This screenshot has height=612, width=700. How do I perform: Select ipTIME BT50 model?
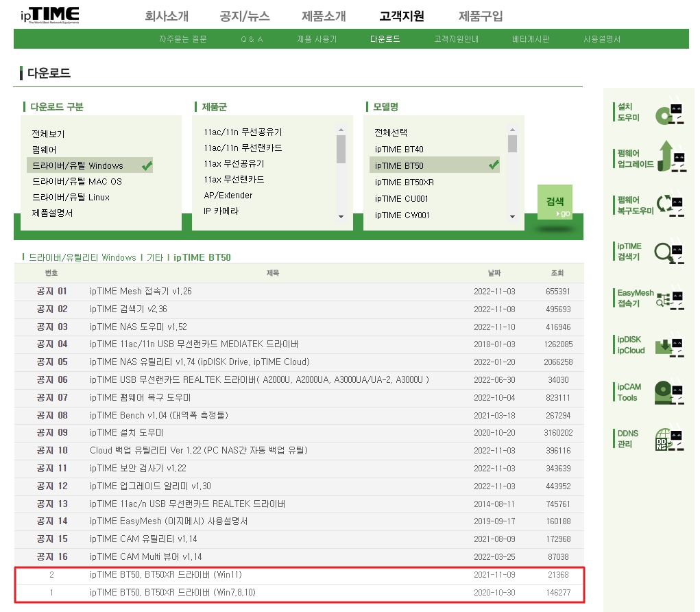[x=435, y=165]
